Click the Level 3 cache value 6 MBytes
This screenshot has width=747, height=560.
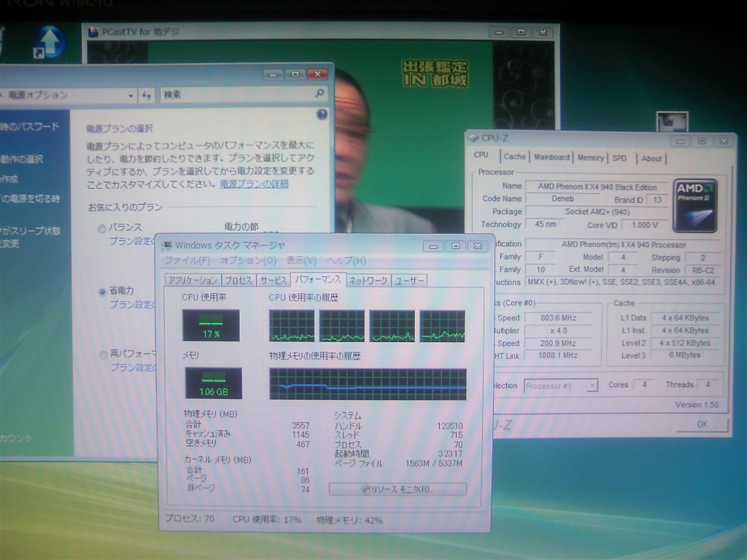coord(684,355)
